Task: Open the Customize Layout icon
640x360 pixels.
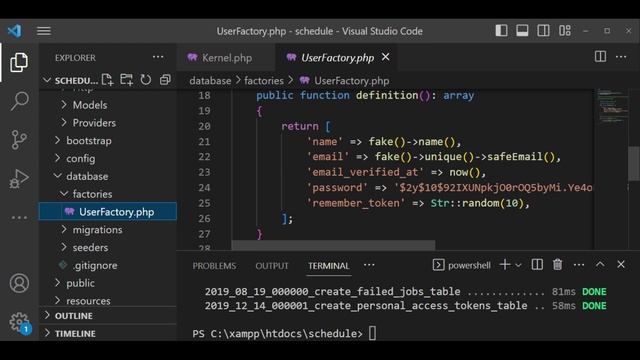Action: (x=565, y=31)
